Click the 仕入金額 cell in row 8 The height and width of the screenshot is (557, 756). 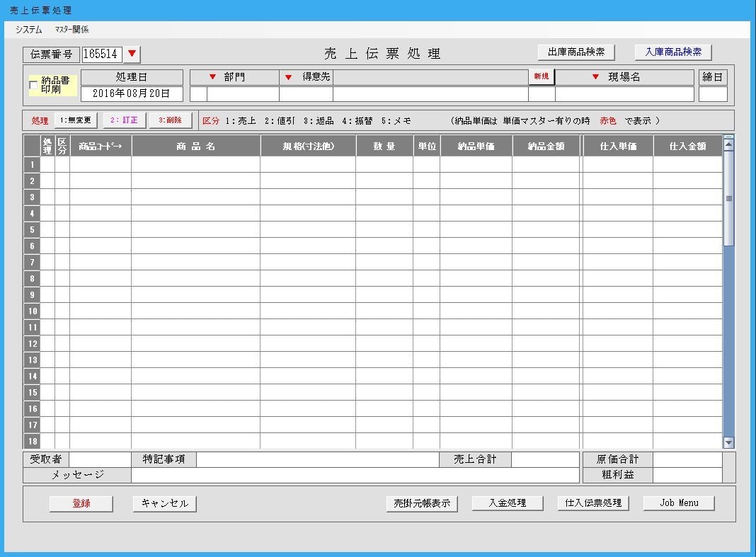click(687, 279)
